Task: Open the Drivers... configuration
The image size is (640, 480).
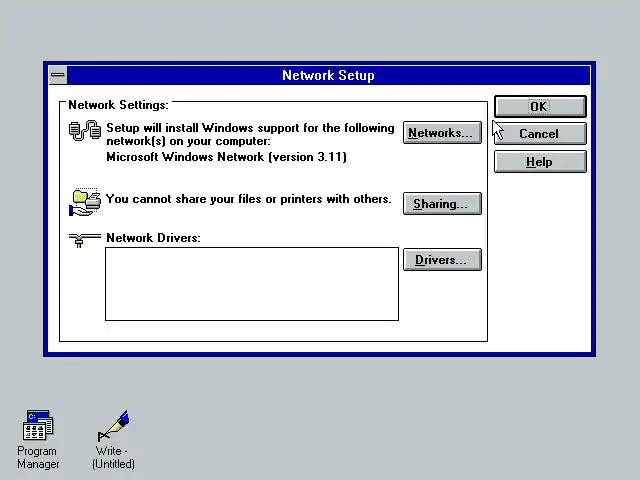Action: (442, 260)
